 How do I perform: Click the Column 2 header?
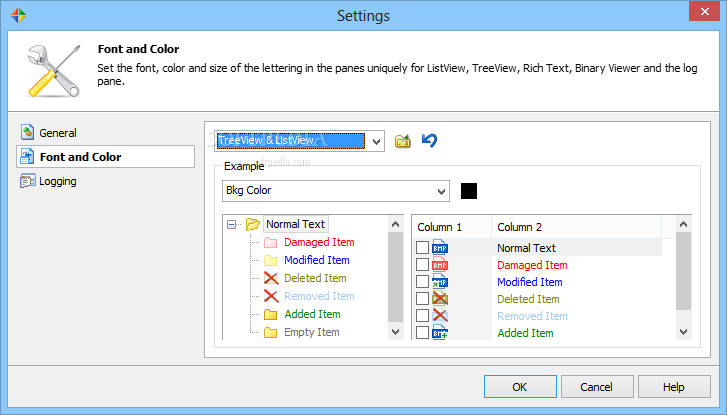576,227
